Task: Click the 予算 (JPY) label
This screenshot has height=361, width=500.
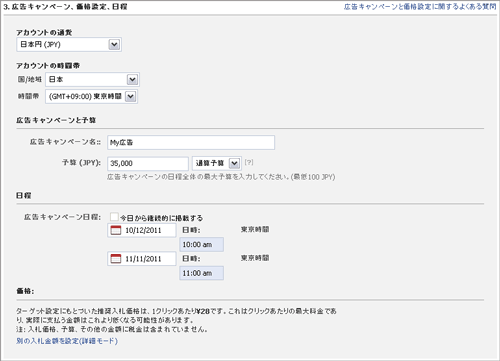Action: 81,163
